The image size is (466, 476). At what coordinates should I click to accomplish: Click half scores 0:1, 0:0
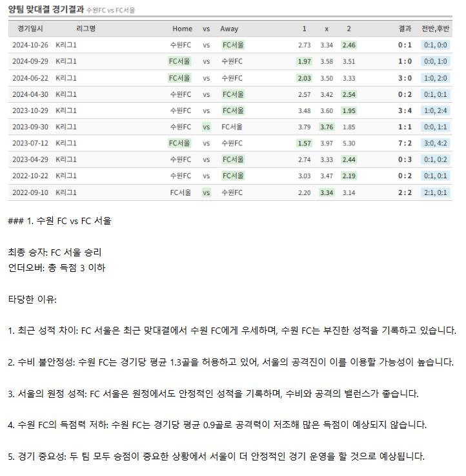click(x=436, y=45)
